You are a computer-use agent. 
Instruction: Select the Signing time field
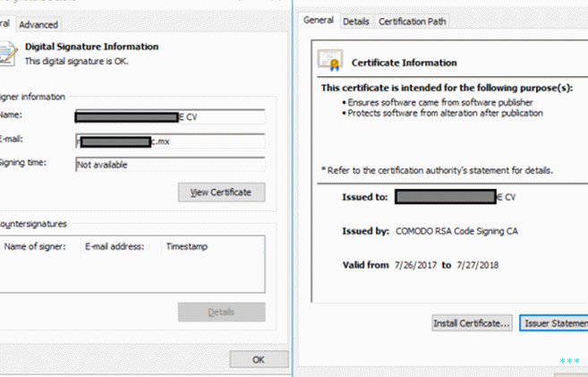coord(170,165)
